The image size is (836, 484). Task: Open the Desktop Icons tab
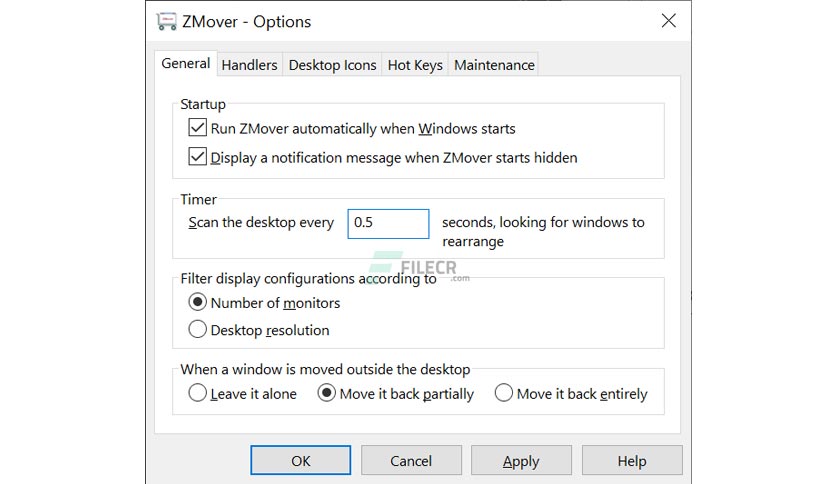point(332,65)
